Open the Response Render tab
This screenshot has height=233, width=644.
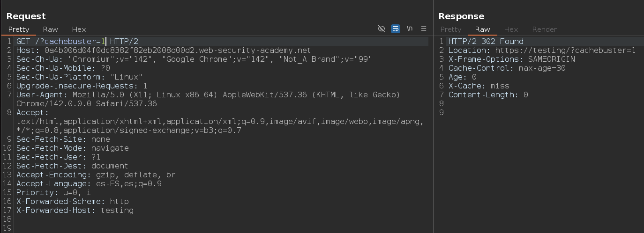544,29
